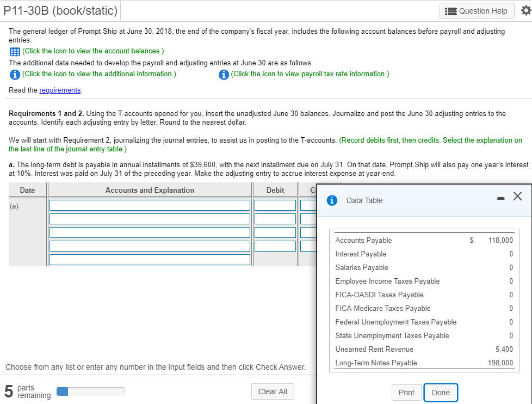The height and width of the screenshot is (404, 532).
Task: Open the additional information info icon
Action: coord(15,75)
